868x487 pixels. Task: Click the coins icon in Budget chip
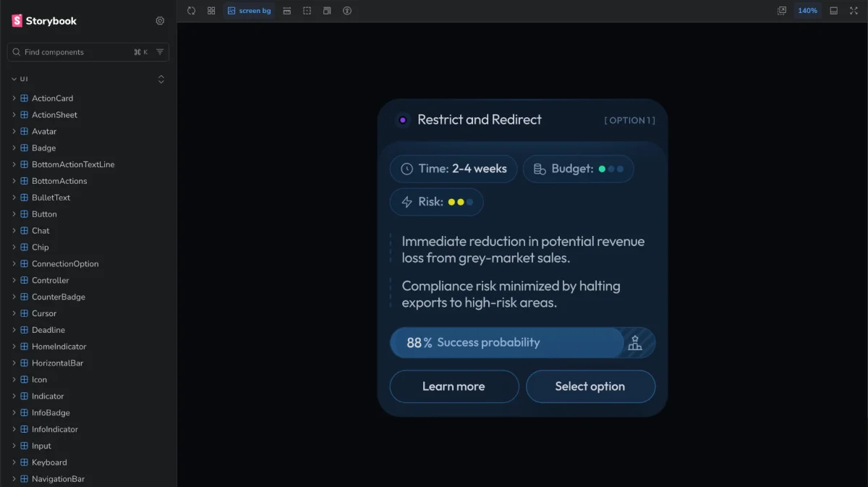coord(540,169)
